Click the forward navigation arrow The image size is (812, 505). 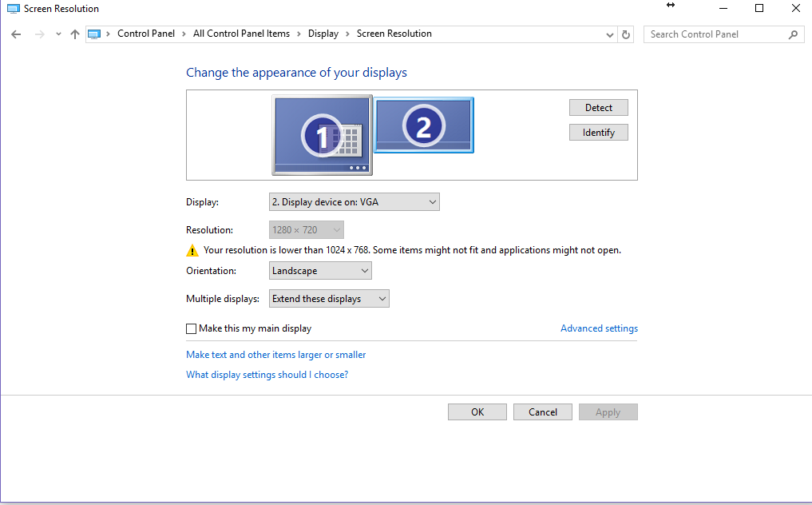tap(38, 34)
